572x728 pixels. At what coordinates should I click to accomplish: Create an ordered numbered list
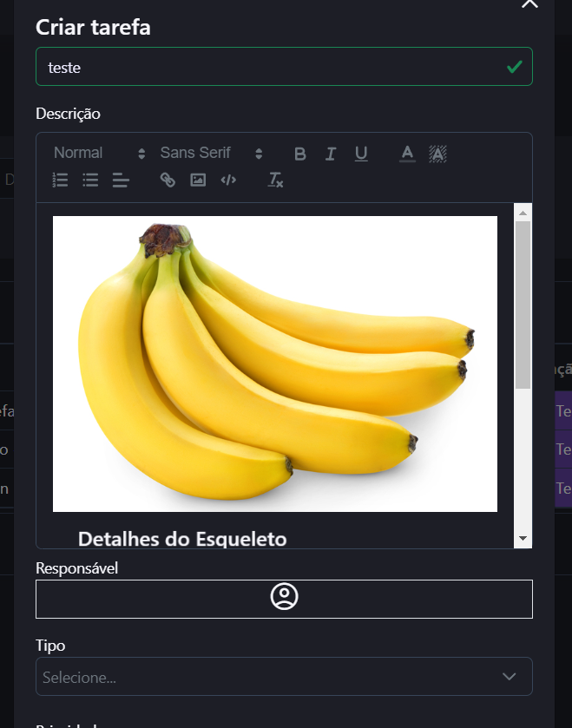(60, 180)
